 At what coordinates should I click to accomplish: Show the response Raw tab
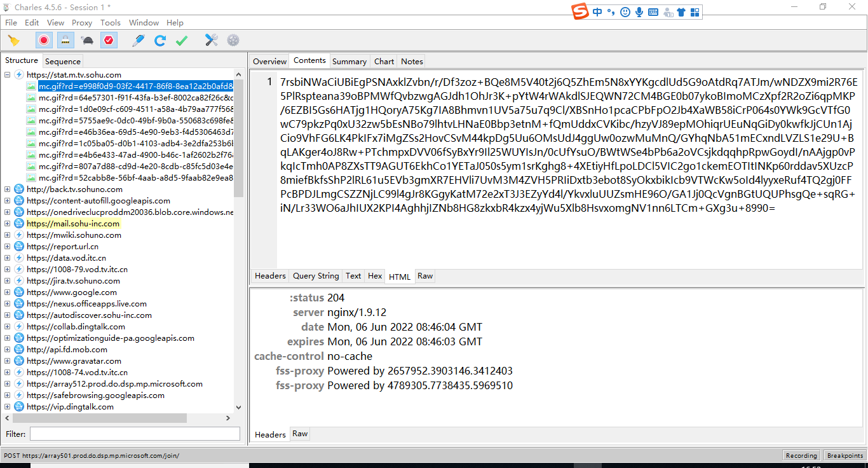pos(300,434)
